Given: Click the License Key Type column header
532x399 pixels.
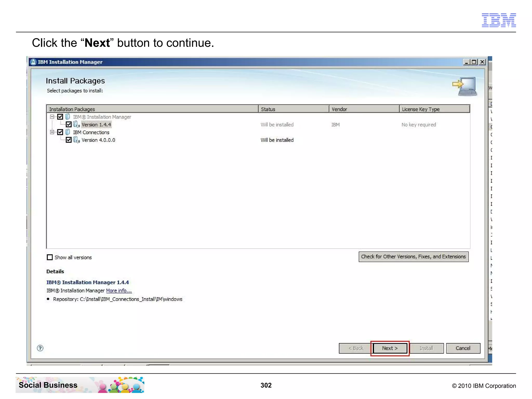Looking at the screenshot, I should [435, 109].
